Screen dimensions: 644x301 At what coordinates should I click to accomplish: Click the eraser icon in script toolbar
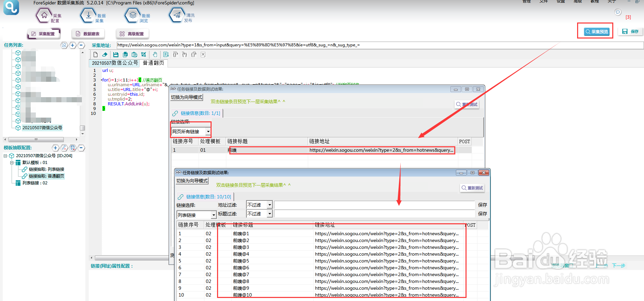pos(105,55)
